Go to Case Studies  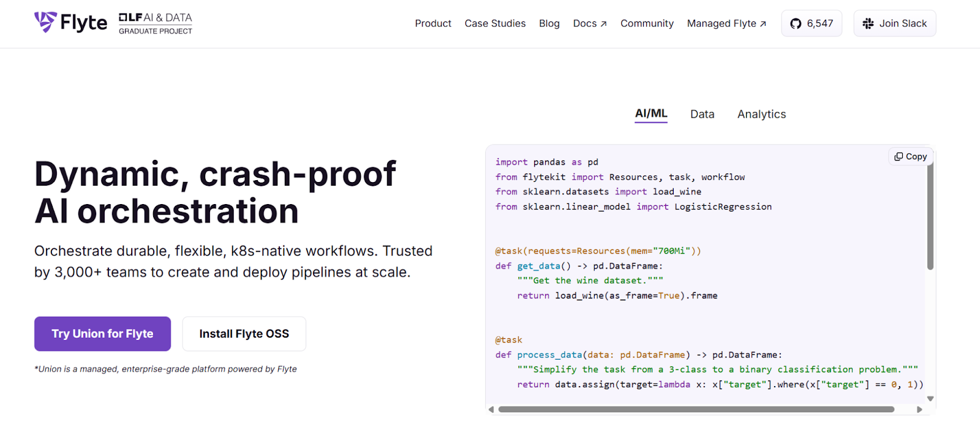[x=495, y=23]
